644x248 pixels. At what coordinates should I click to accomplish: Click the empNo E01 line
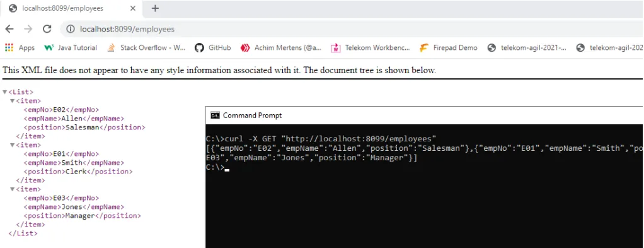click(x=61, y=154)
